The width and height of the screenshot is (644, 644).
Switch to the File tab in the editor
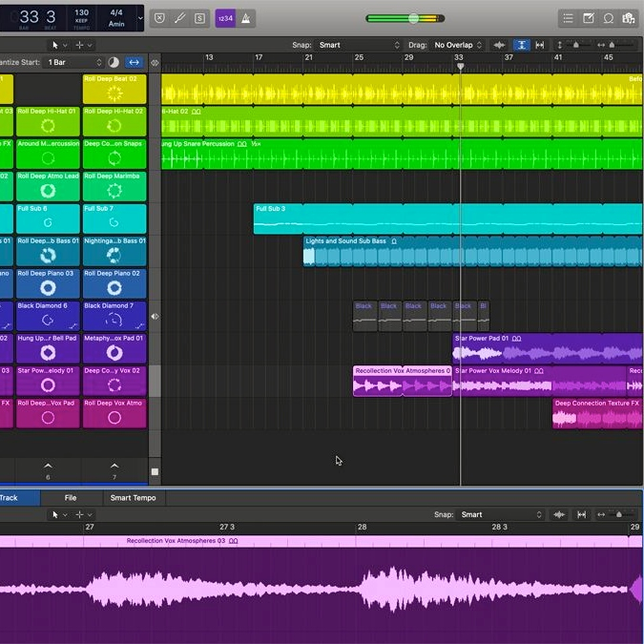pyautogui.click(x=71, y=498)
